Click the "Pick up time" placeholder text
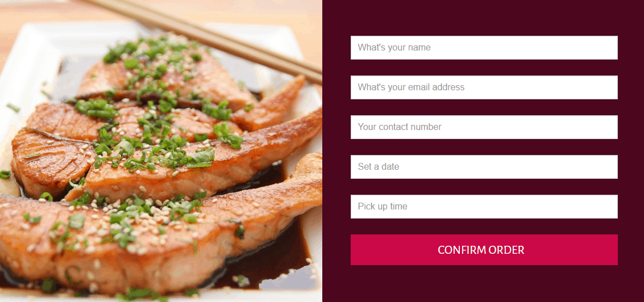 (x=383, y=207)
